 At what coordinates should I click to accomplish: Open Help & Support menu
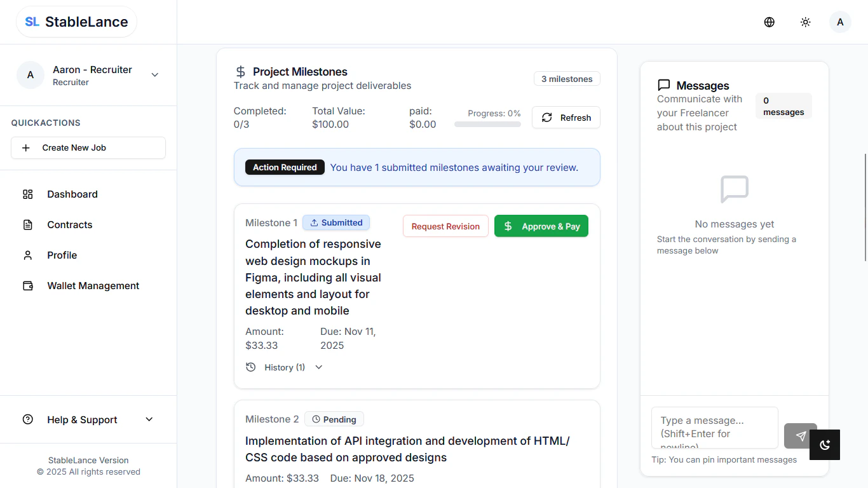(x=88, y=419)
